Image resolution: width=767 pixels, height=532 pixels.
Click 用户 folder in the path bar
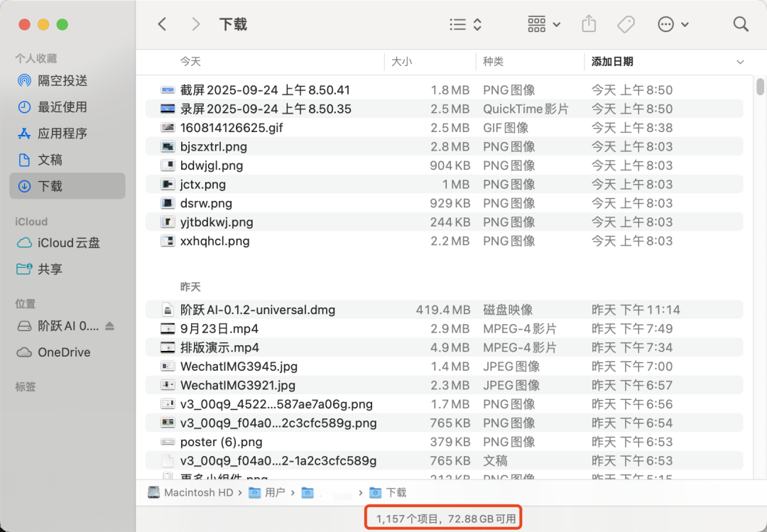pyautogui.click(x=267, y=492)
